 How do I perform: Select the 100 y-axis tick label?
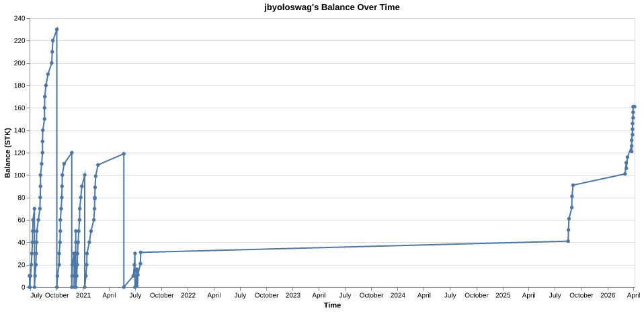(19, 175)
